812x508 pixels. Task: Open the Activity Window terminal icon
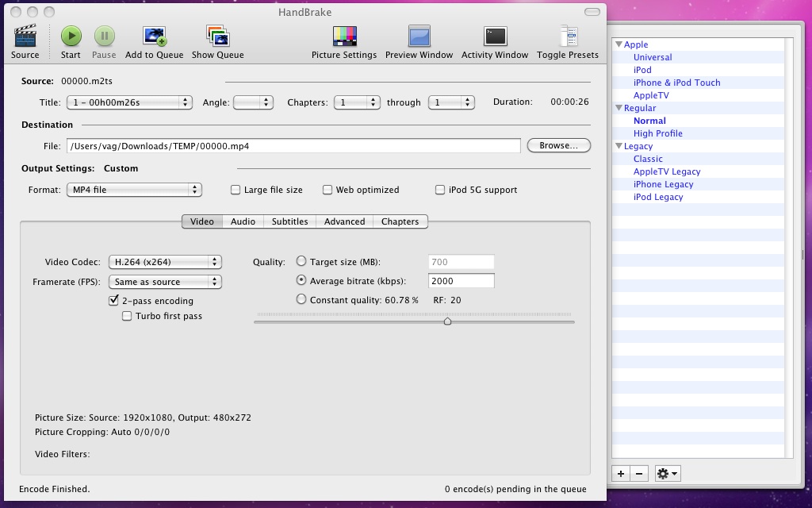tap(495, 37)
